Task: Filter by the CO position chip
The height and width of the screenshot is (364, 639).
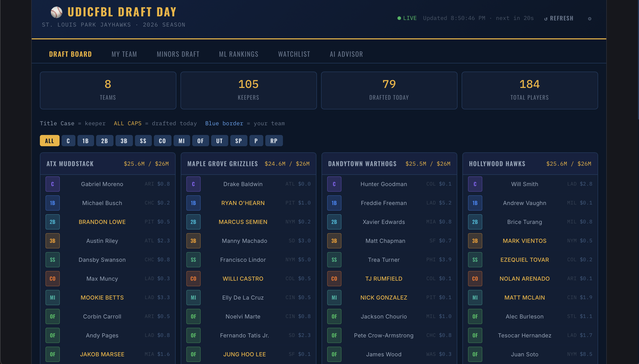Action: (162, 141)
